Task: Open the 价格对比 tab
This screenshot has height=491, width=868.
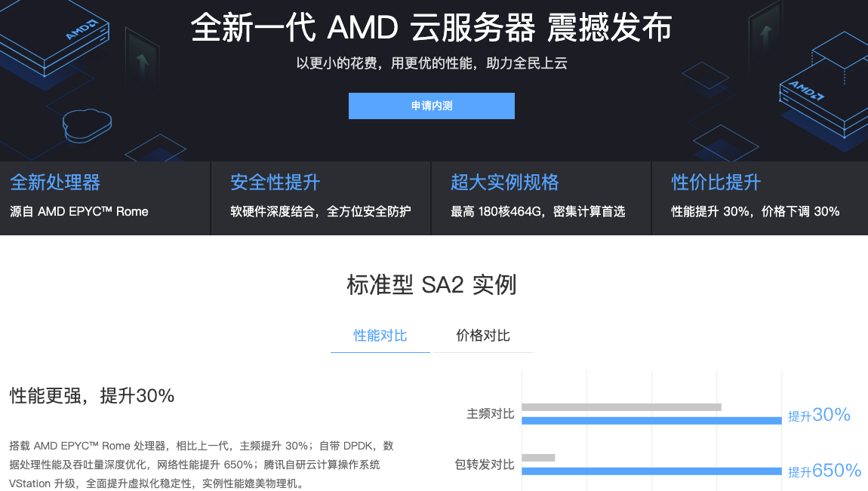Action: click(483, 336)
